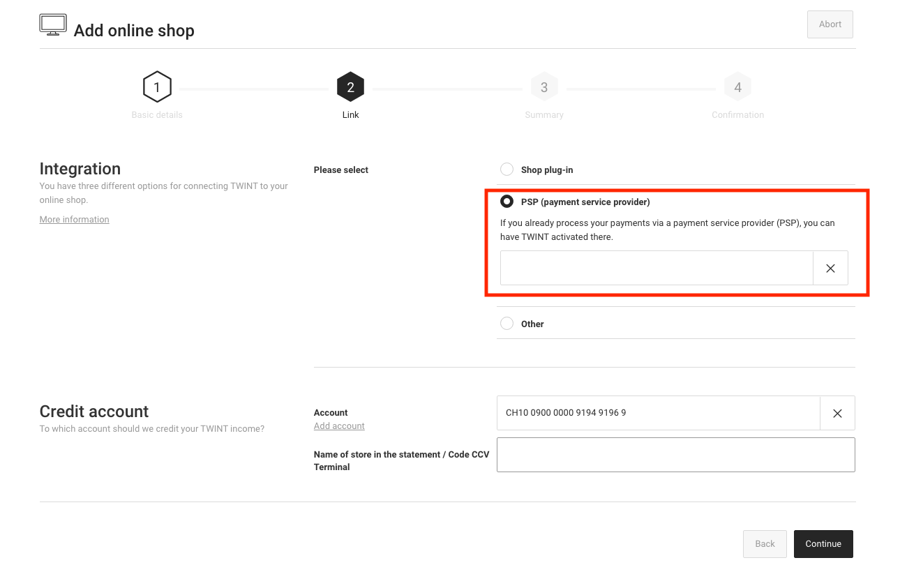The width and height of the screenshot is (900, 588).
Task: Select the Shop plug-in radio option
Action: point(507,169)
